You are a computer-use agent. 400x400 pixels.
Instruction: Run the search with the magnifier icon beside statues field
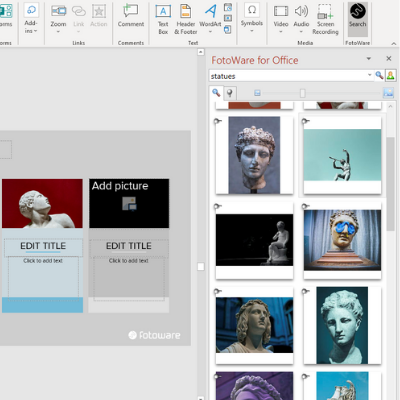click(x=379, y=75)
